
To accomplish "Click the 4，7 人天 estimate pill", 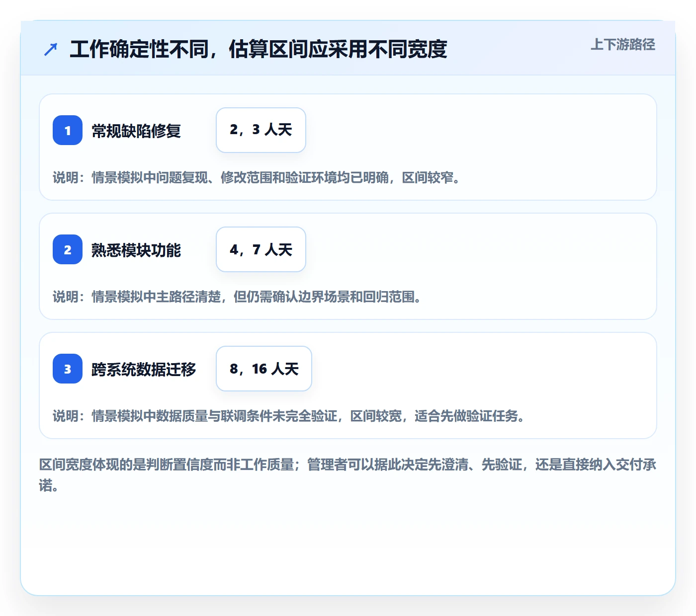I will pyautogui.click(x=261, y=249).
